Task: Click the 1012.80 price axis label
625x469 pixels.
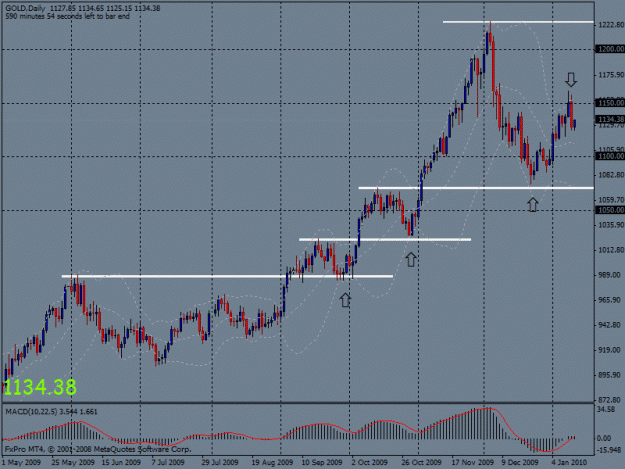Action: point(611,250)
